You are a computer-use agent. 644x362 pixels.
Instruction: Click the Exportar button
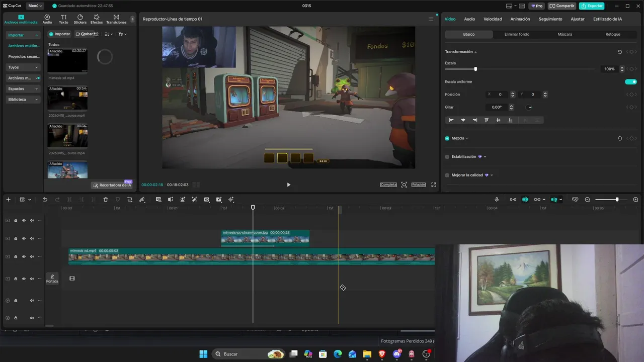click(x=592, y=6)
